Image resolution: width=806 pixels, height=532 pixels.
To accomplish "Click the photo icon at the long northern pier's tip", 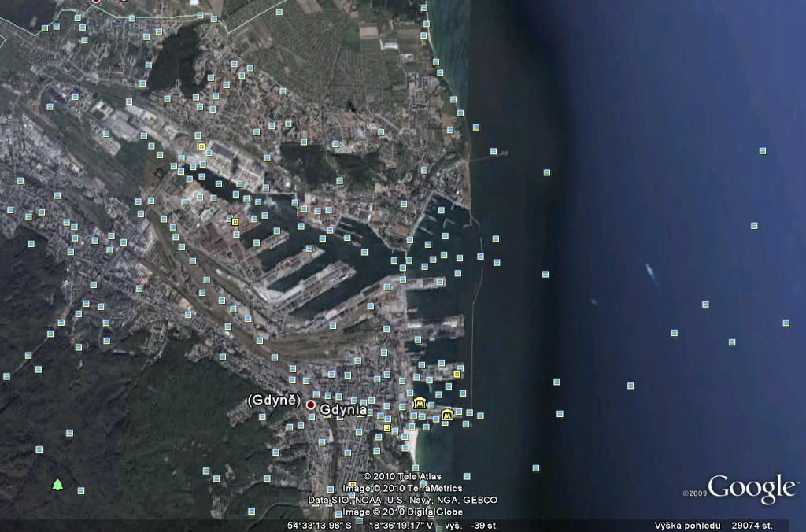I will (494, 151).
